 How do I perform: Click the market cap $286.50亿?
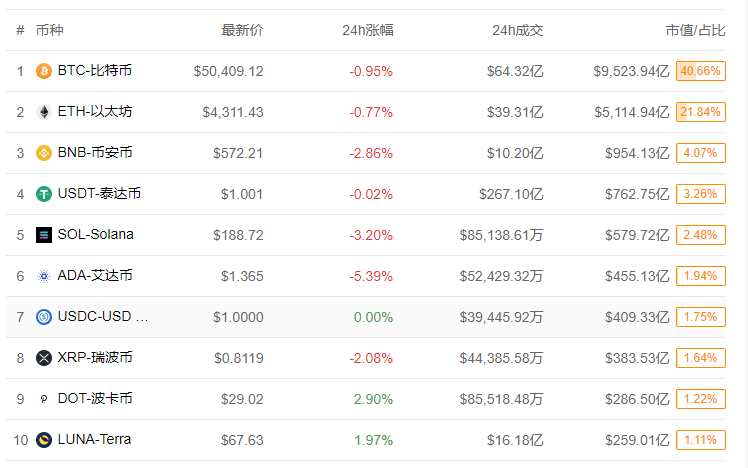pos(637,400)
